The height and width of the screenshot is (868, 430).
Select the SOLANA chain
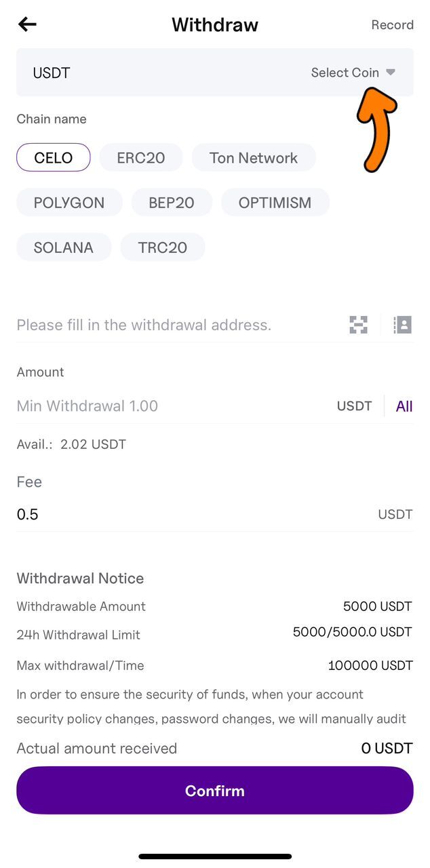tap(63, 247)
